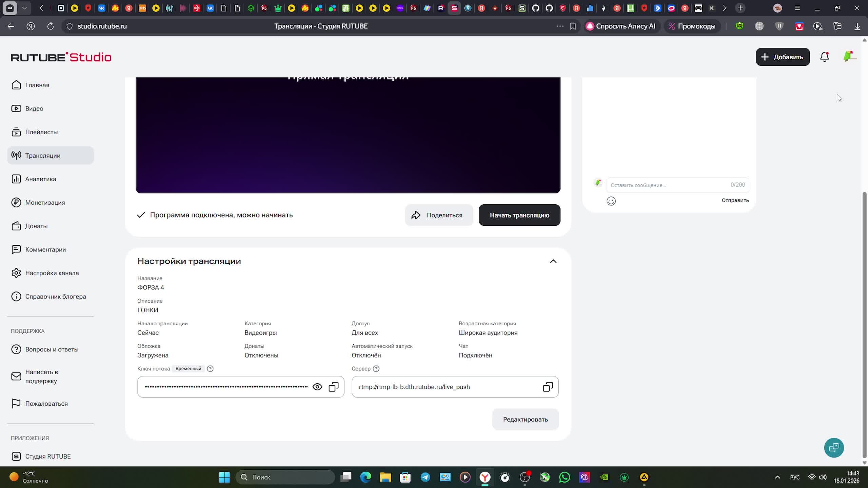Open the emoji picker in chat
This screenshot has width=868, height=488.
pyautogui.click(x=611, y=201)
